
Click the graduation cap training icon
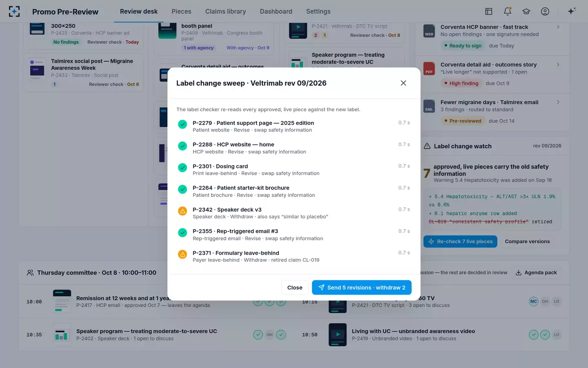pos(526,11)
